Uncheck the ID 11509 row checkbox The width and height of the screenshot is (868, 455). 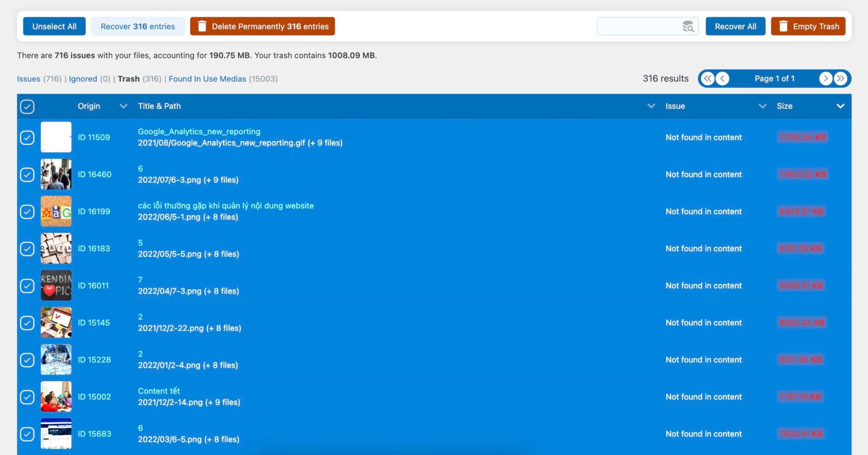(27, 137)
